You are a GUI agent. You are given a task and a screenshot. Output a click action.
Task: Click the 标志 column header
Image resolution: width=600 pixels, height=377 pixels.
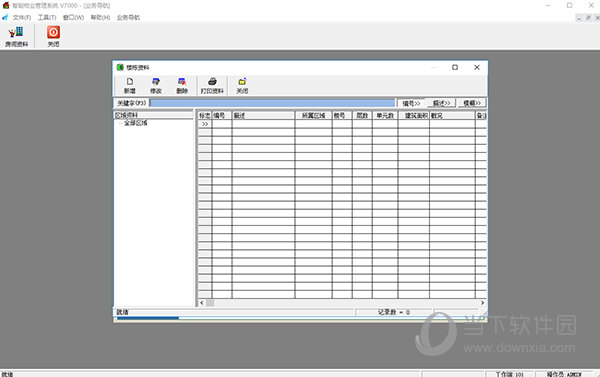pos(205,115)
